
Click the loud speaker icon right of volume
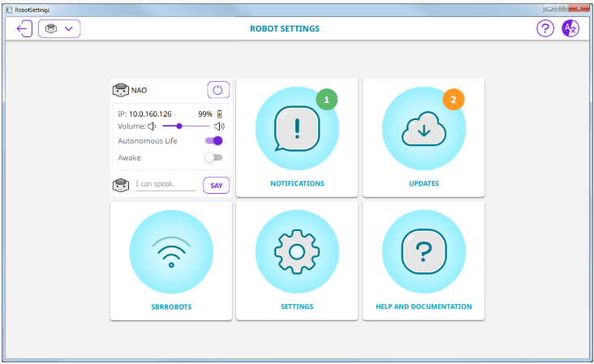point(219,126)
